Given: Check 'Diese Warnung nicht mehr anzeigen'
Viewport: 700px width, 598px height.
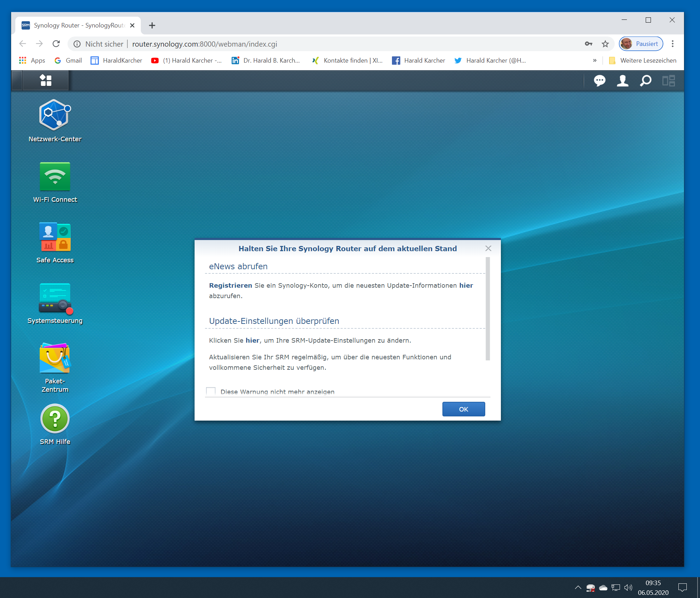Looking at the screenshot, I should (211, 391).
